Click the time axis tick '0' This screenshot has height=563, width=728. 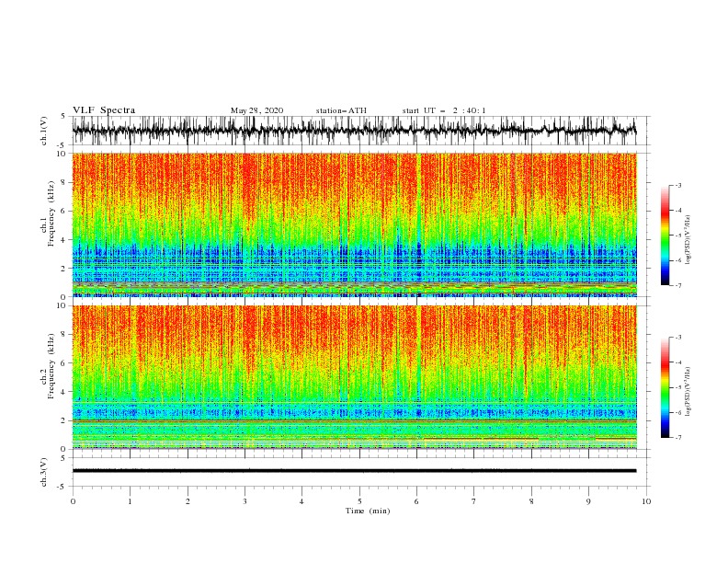coord(73,501)
